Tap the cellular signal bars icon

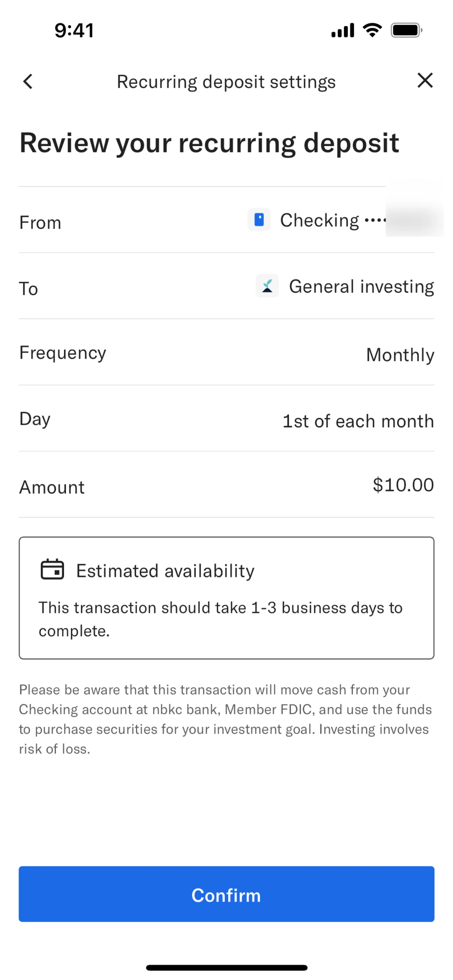pos(343,30)
